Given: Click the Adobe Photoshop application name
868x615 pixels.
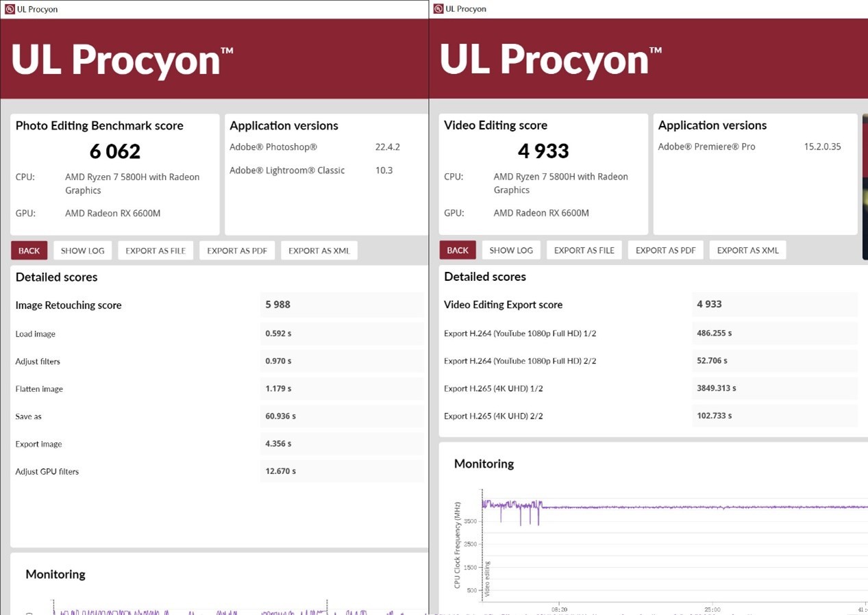Looking at the screenshot, I should coord(273,147).
